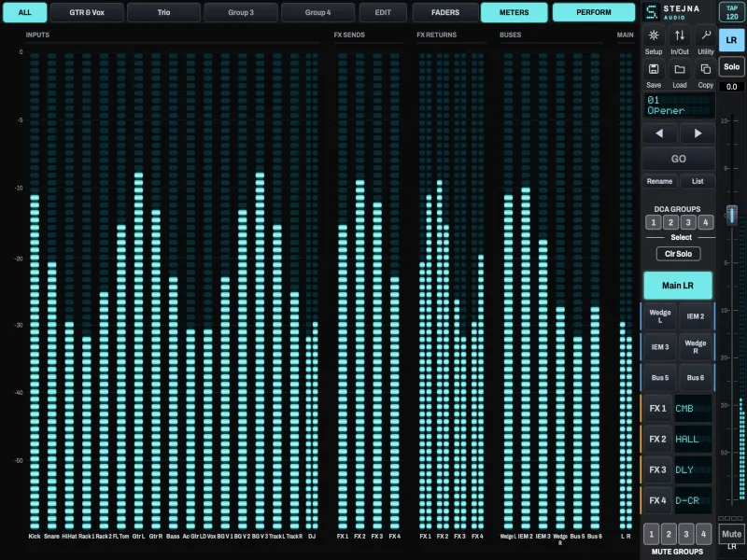This screenshot has height=560, width=747.
Task: Toggle mute group 4
Action: click(703, 534)
